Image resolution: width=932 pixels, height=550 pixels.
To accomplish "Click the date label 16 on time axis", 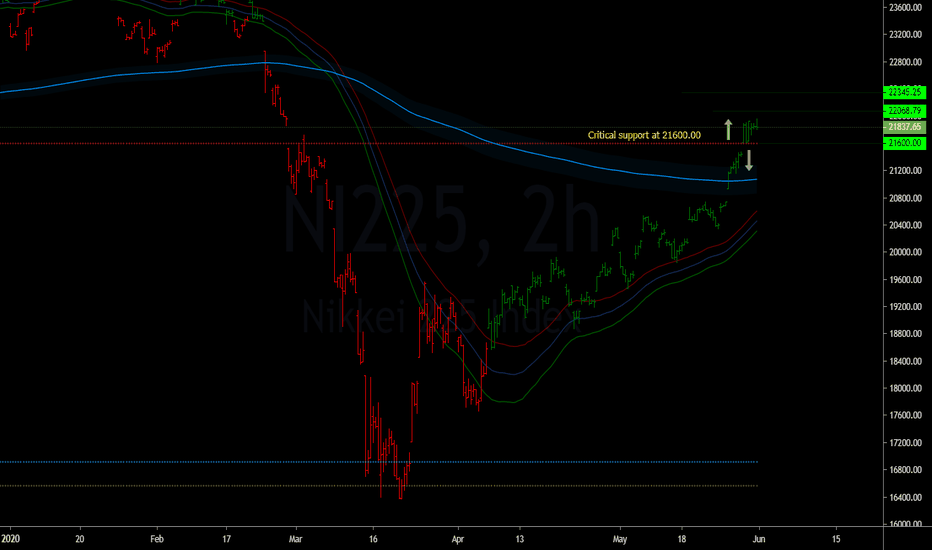I will [373, 539].
